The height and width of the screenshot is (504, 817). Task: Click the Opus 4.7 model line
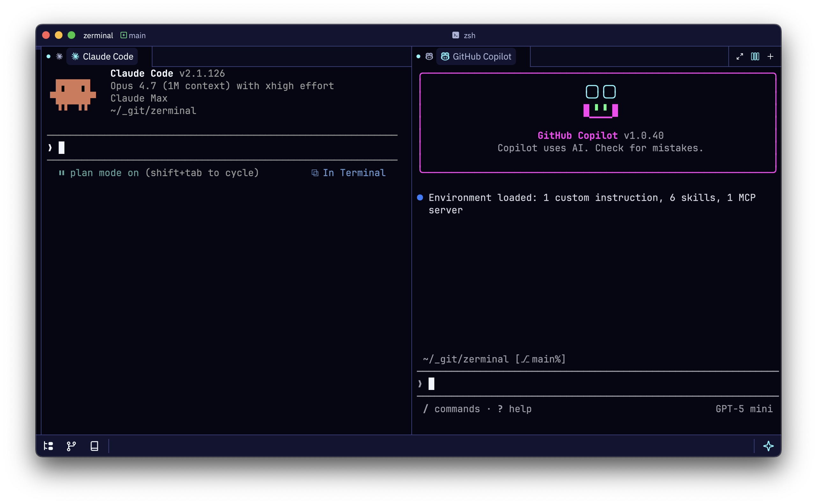point(222,86)
